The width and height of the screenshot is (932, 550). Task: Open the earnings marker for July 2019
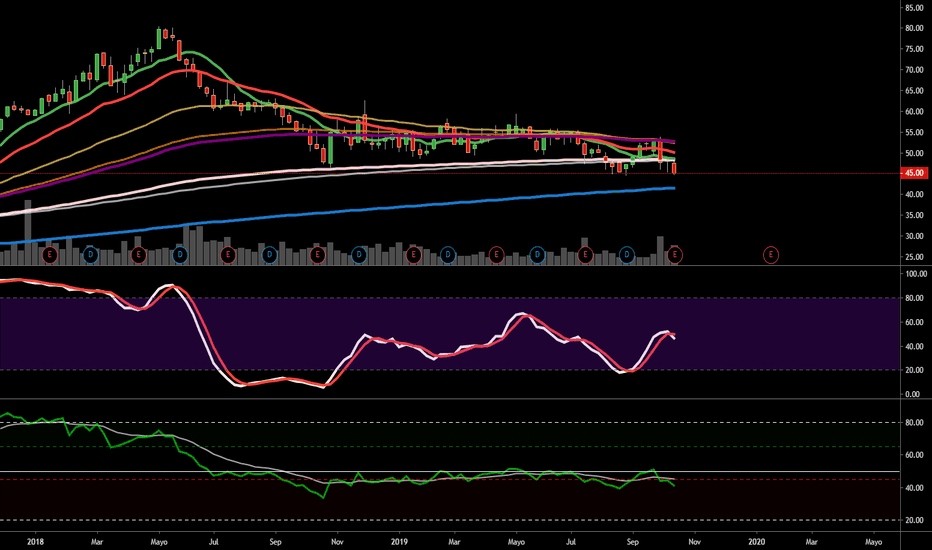585,255
